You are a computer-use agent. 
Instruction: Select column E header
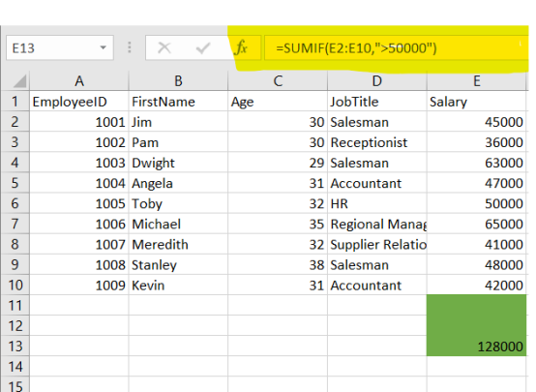(x=477, y=81)
